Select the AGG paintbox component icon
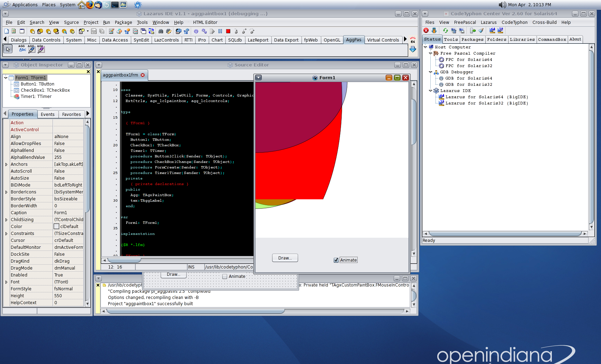Viewport: 601px width, 364px height. point(32,49)
